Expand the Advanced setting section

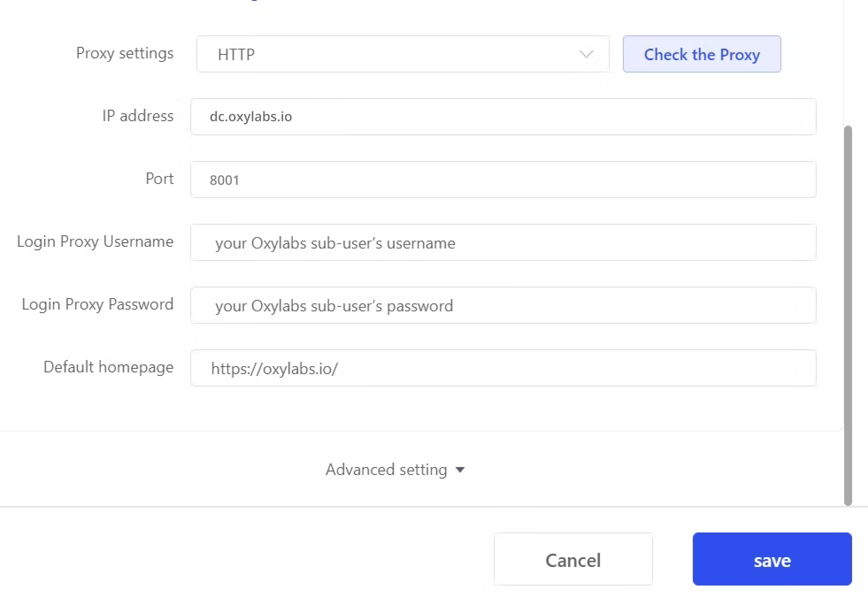click(387, 470)
